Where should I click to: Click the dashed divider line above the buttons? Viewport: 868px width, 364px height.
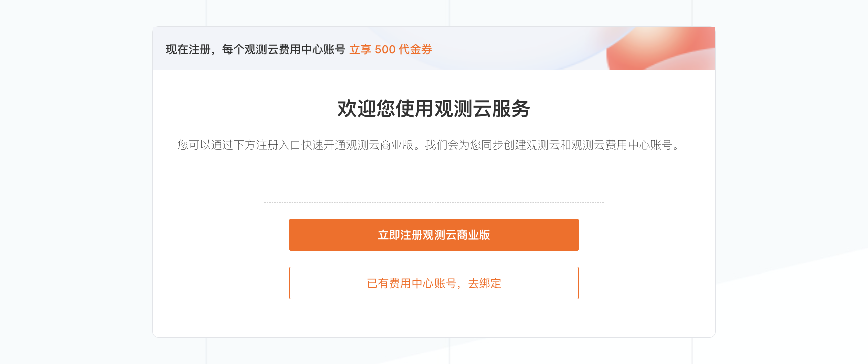(x=433, y=202)
